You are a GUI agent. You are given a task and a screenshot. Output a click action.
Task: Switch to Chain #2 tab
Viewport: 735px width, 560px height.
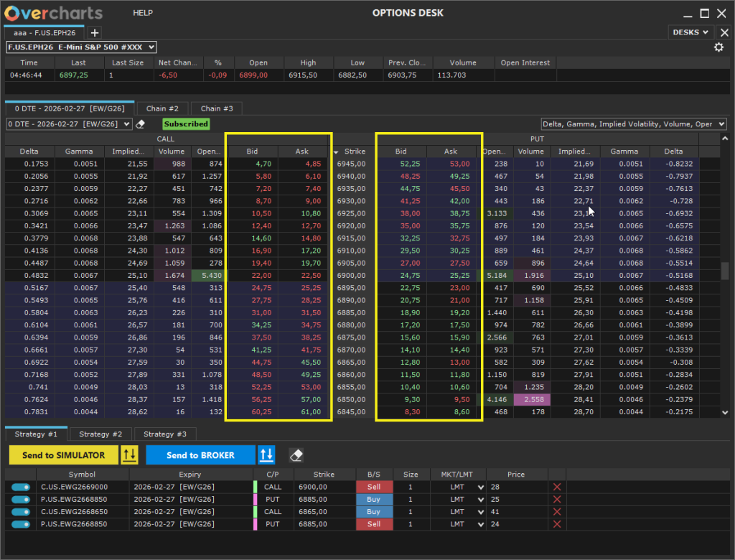[x=162, y=108]
